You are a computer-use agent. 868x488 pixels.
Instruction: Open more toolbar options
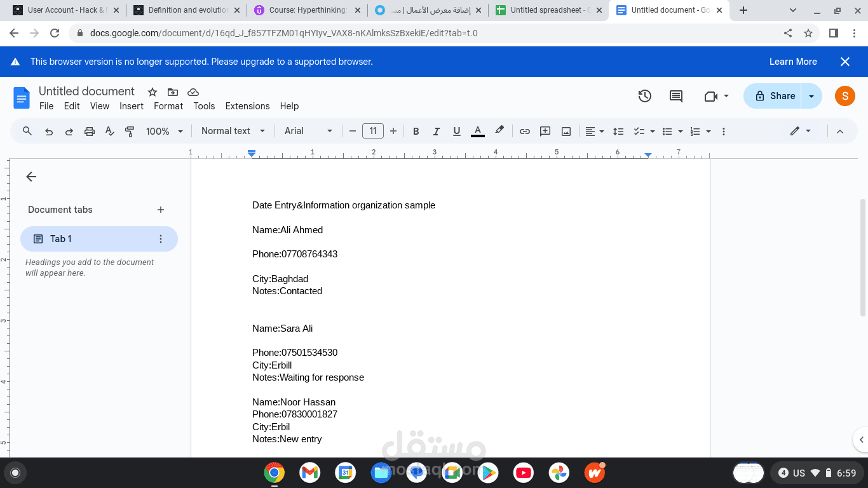pos(724,132)
